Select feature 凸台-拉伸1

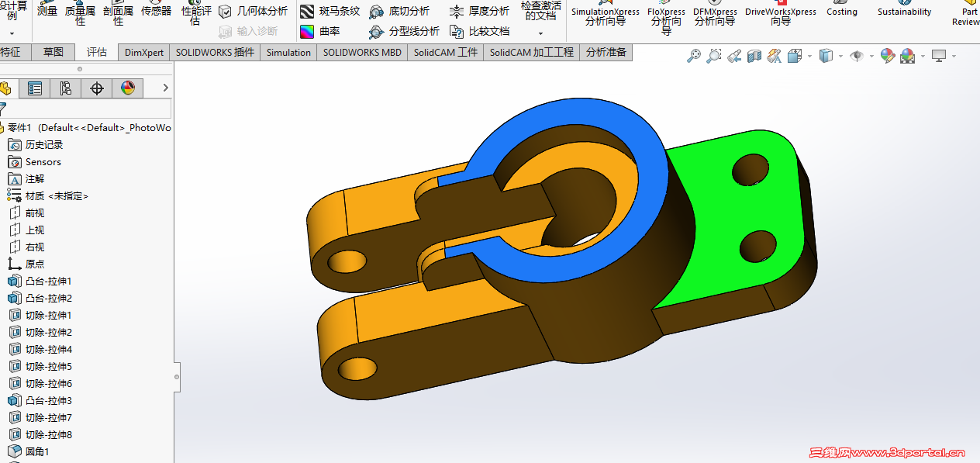point(40,282)
